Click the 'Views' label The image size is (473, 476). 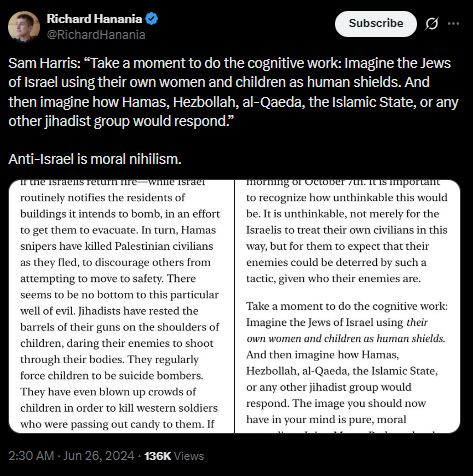pos(189,456)
